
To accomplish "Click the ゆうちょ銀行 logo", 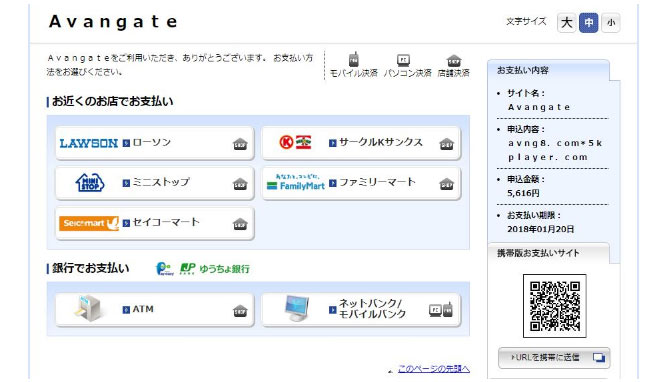I will (215, 269).
